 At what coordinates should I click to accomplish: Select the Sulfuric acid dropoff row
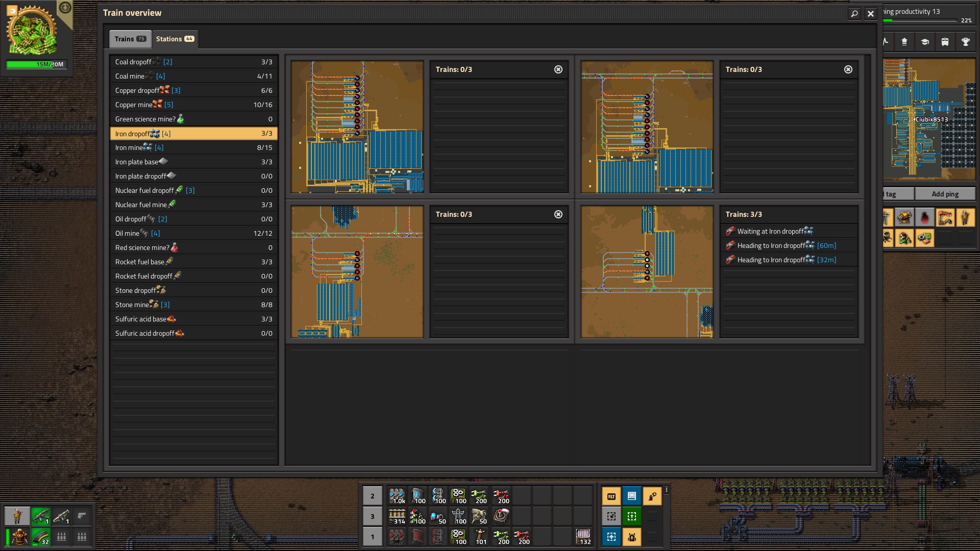coord(194,333)
